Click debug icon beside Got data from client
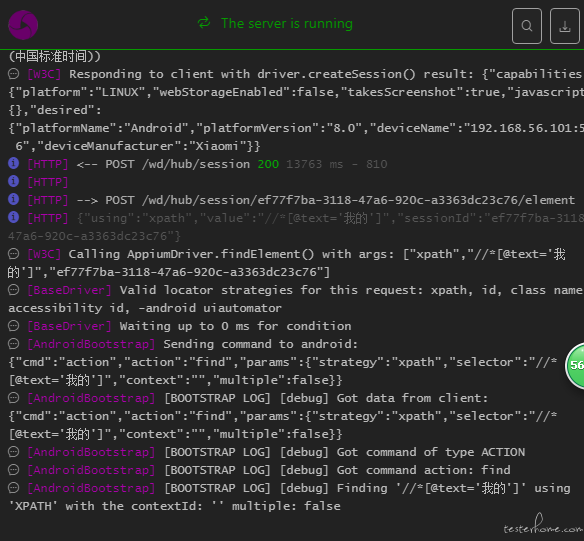Viewport: 584px width, 541px height. [x=14, y=398]
